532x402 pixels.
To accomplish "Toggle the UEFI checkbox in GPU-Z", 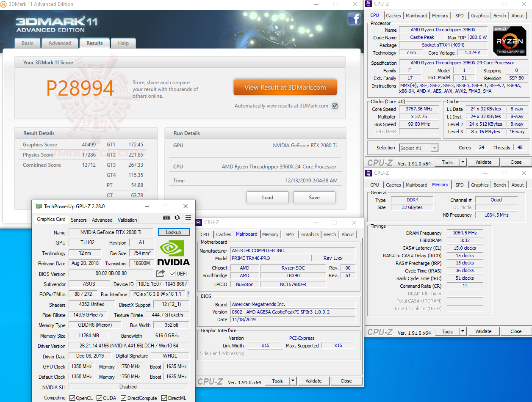I will pyautogui.click(x=172, y=273).
